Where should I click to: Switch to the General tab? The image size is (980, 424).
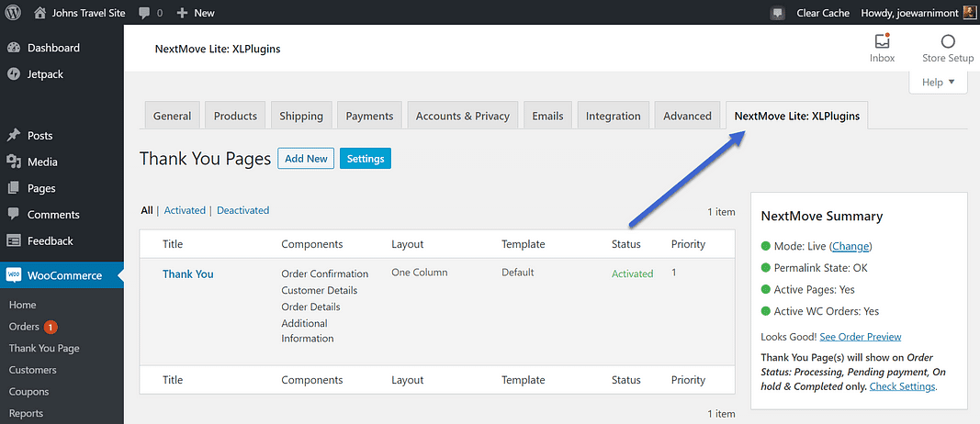[172, 116]
